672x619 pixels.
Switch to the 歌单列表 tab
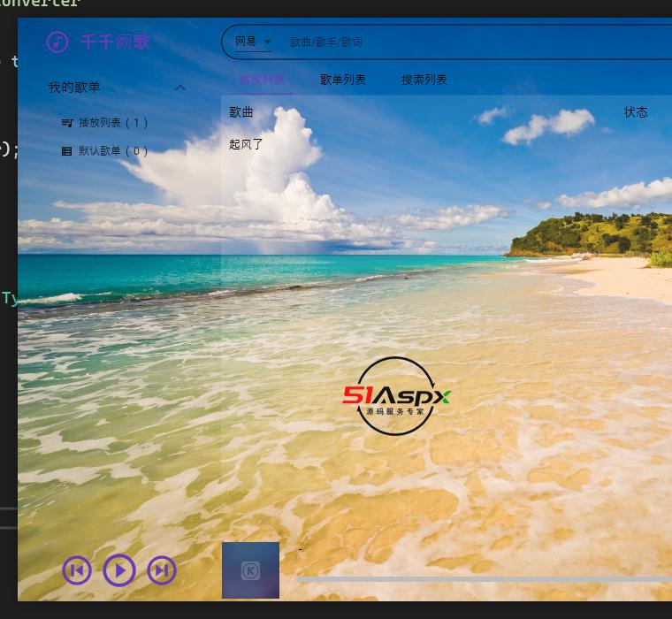[x=343, y=80]
